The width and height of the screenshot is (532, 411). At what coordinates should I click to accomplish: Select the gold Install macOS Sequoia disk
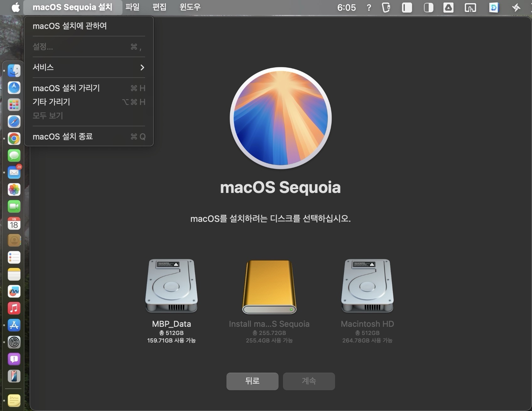[x=269, y=287]
